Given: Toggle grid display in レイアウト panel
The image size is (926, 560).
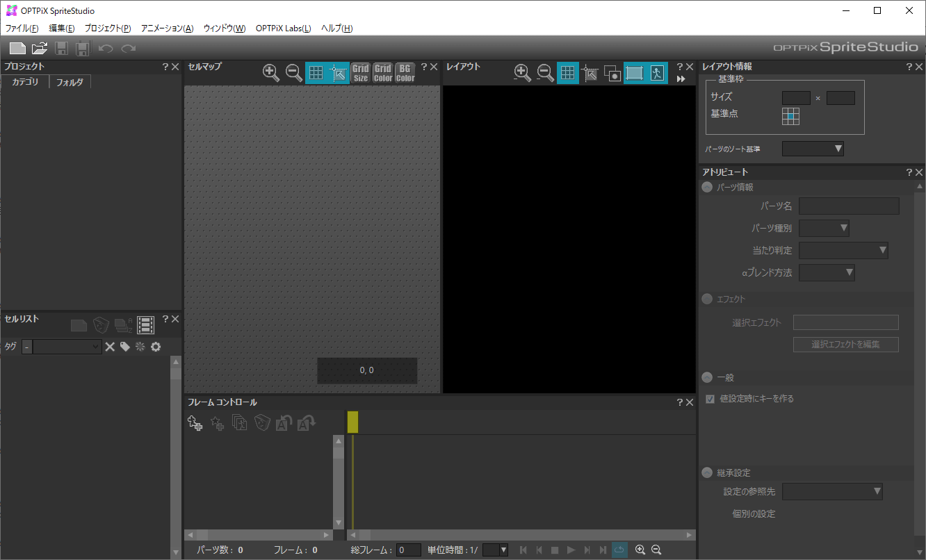Looking at the screenshot, I should (568, 72).
